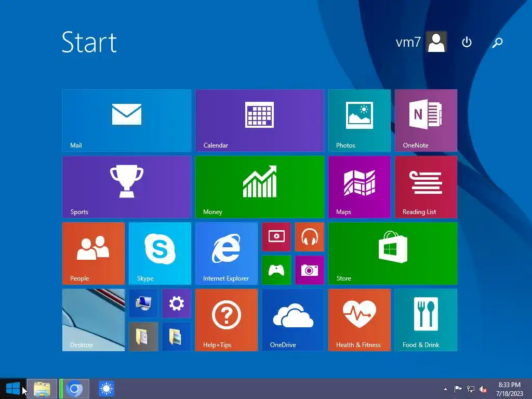Screen dimensions: 532x399
Task: Open the Help+Tips tile
Action: pyautogui.click(x=227, y=320)
